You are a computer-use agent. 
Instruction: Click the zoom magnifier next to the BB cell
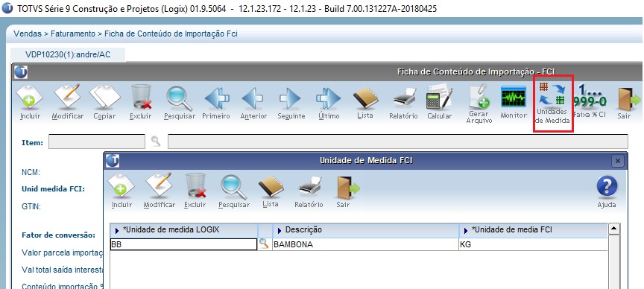pos(264,244)
